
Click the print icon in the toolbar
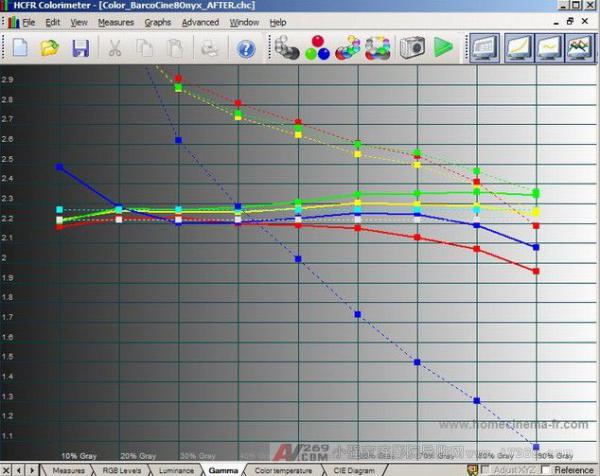[209, 47]
